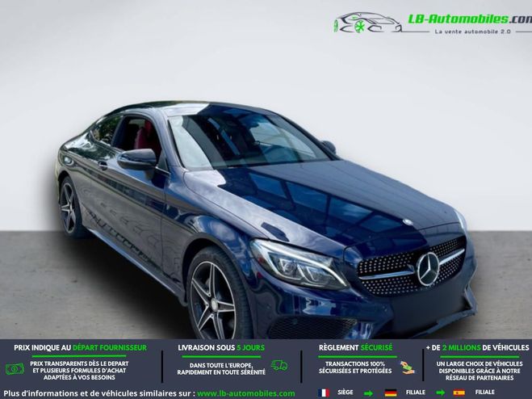Click 'PRIX TRANSPARENTS DÈS LE DEPART' text
The image size is (532, 399).
(79, 363)
